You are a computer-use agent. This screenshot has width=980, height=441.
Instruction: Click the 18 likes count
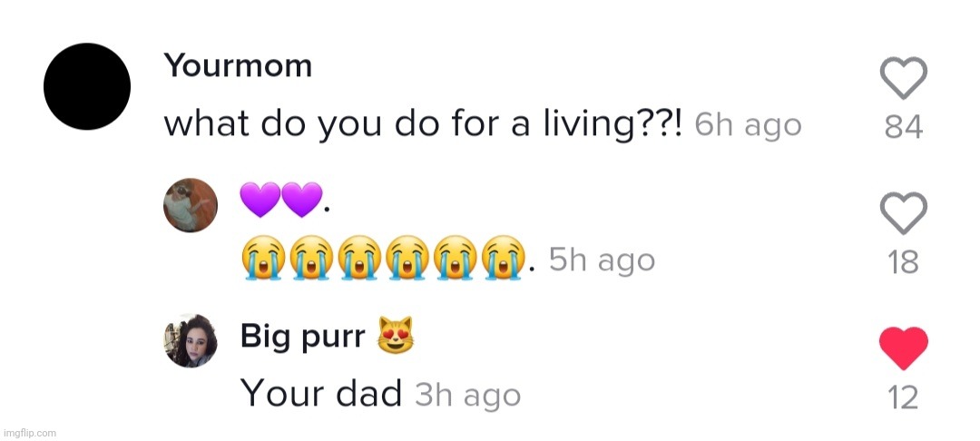coord(904,262)
